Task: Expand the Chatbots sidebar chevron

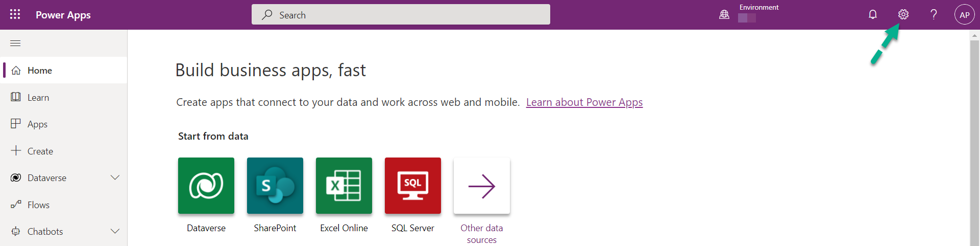Action: pyautogui.click(x=115, y=231)
